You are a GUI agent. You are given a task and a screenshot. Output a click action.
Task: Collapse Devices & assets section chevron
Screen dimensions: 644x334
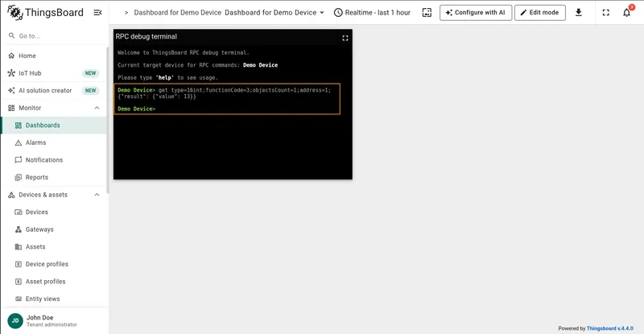click(97, 195)
